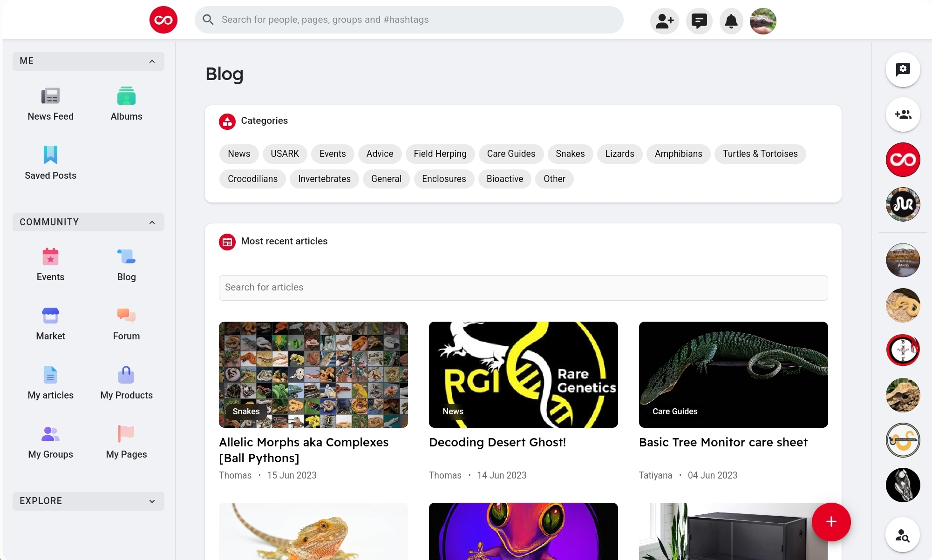Open the Forum page
Screen dimensions: 932x560
coord(126,324)
